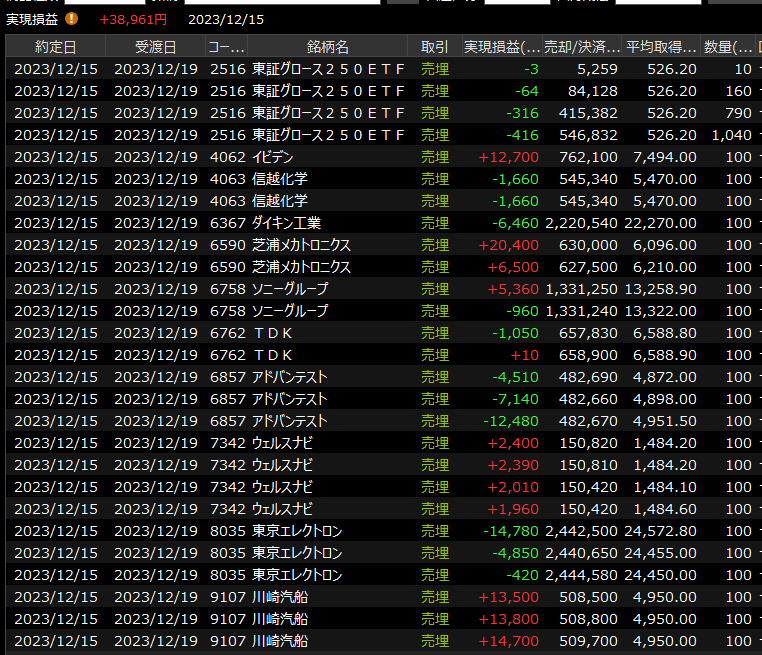This screenshot has width=762, height=655.
Task: Click the 2,220,540 sale amount cell
Action: point(581,223)
